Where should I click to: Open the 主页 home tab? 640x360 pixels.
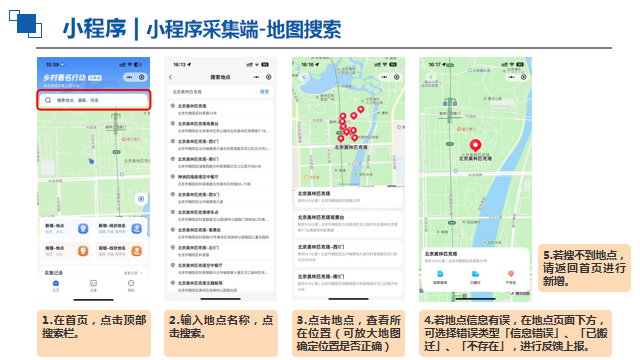coord(56,286)
